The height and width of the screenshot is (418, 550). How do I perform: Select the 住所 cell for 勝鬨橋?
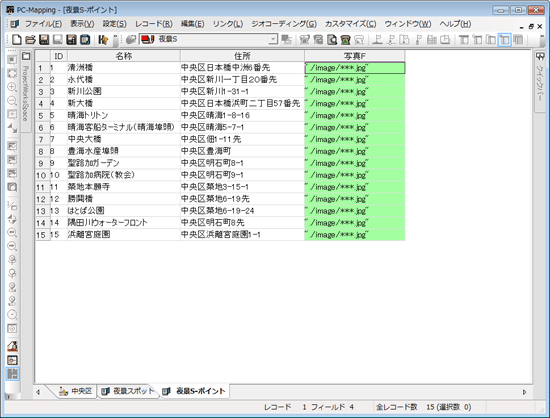pyautogui.click(x=242, y=199)
